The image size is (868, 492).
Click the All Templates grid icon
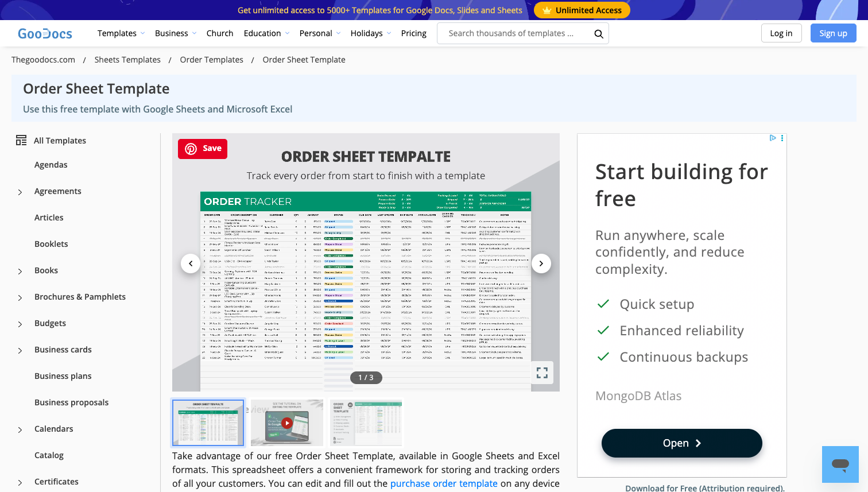[x=21, y=140]
